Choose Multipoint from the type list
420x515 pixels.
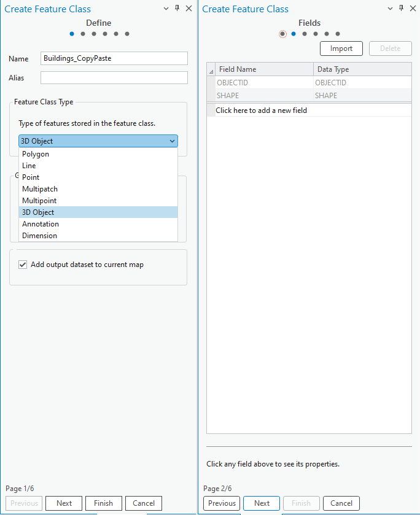(98, 201)
